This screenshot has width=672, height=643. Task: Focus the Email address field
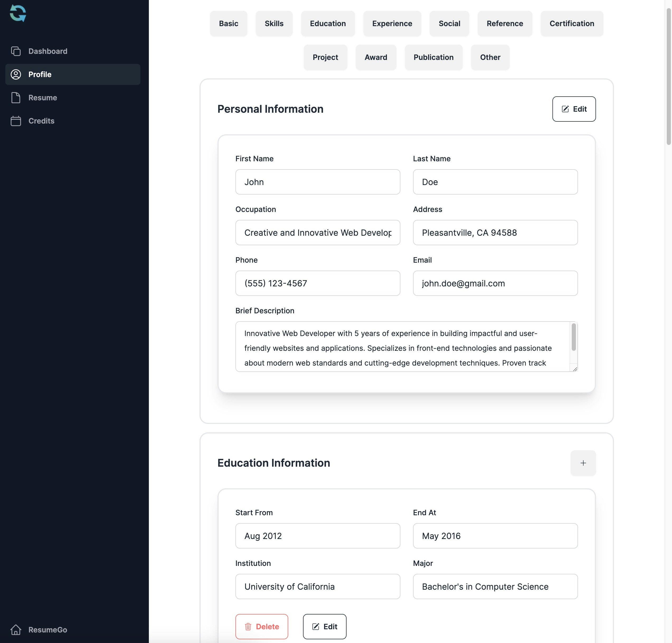pyautogui.click(x=495, y=283)
